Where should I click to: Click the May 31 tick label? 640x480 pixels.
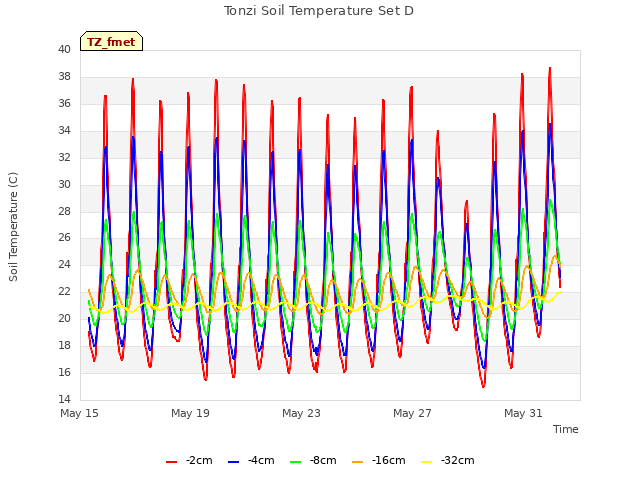coord(523,413)
